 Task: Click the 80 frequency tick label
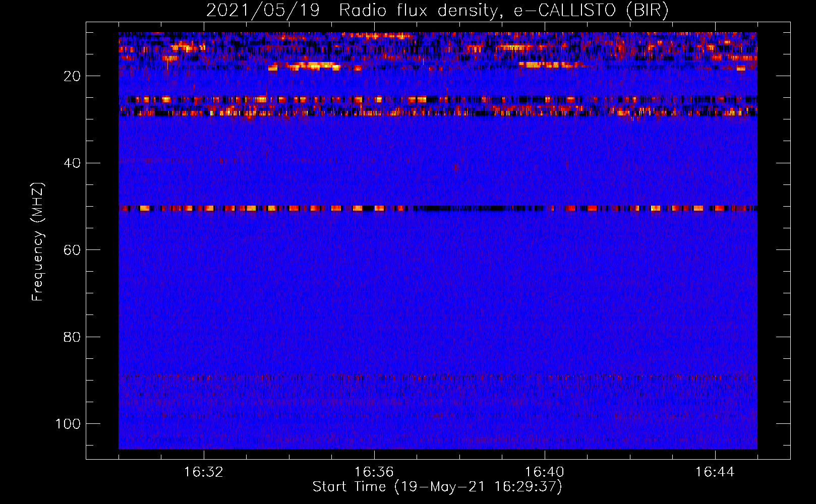click(x=72, y=337)
